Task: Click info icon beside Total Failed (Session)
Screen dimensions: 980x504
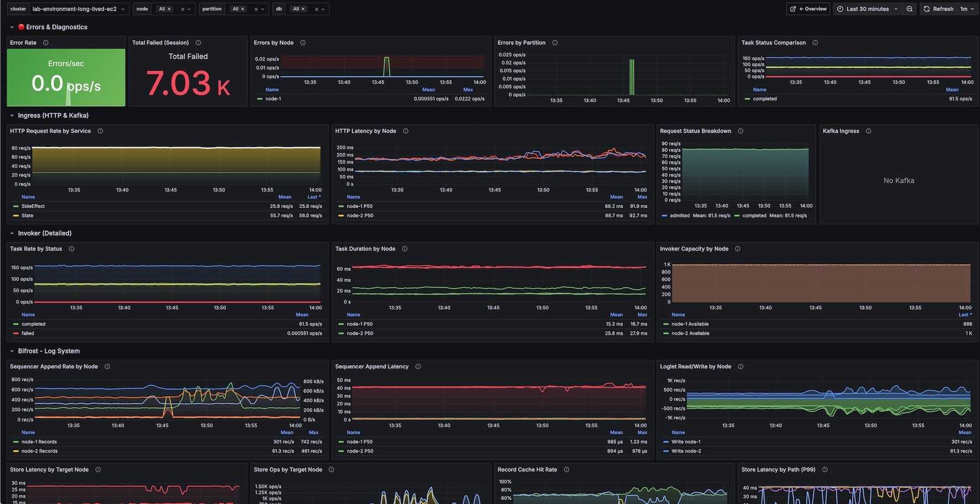Action: point(198,43)
